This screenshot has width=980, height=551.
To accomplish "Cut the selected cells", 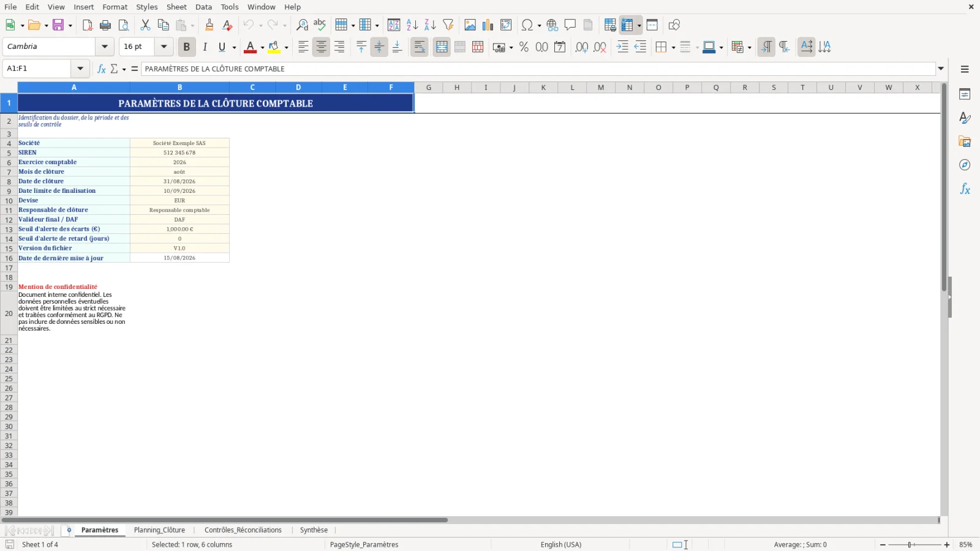I will pos(145,25).
